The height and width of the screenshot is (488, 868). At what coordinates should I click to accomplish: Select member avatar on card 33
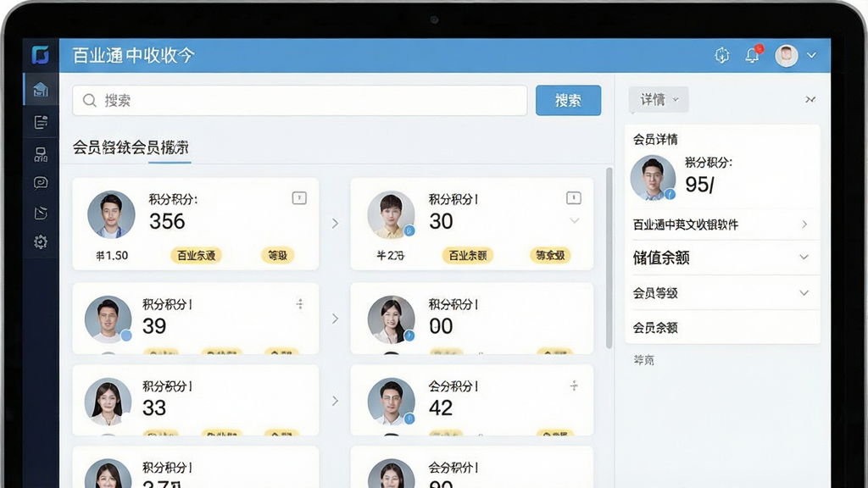tap(108, 402)
